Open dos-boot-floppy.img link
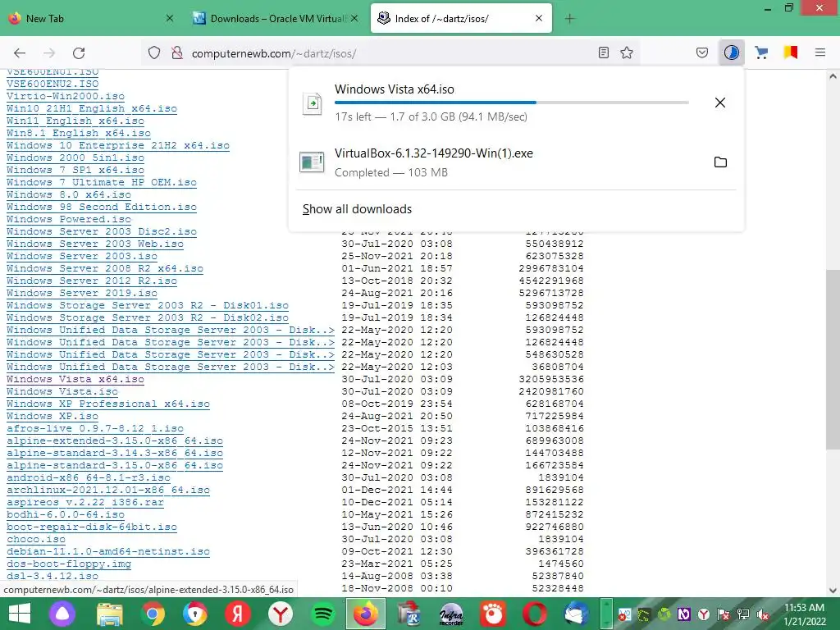The image size is (840, 630). (x=69, y=564)
